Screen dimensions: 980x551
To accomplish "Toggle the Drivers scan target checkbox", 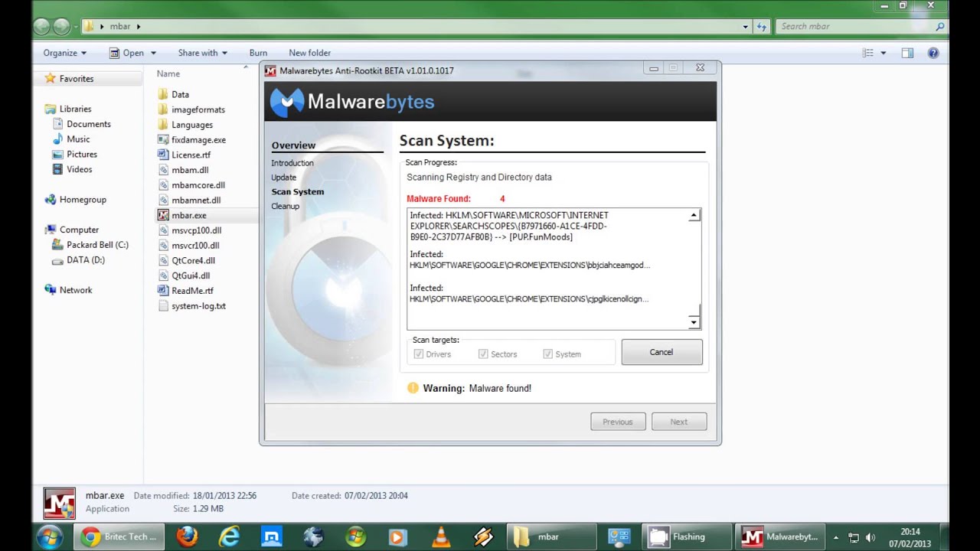I will 418,354.
